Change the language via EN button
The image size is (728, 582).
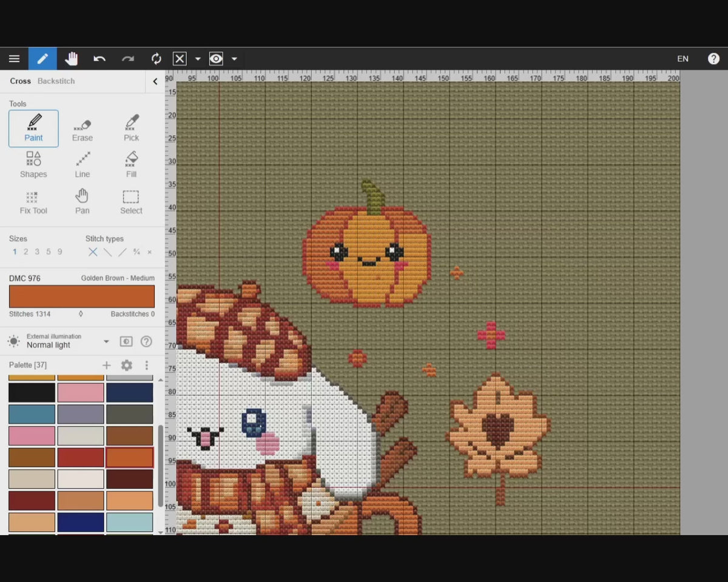coord(683,59)
